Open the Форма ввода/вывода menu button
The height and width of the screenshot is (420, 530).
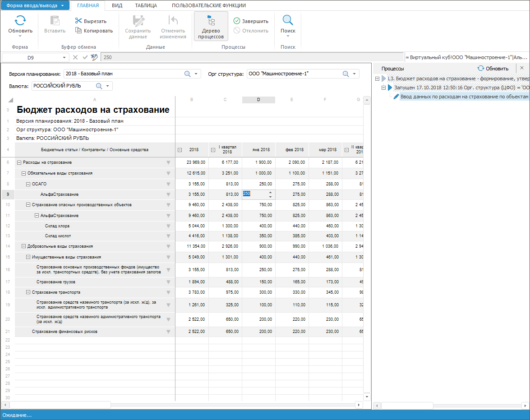click(x=36, y=5)
